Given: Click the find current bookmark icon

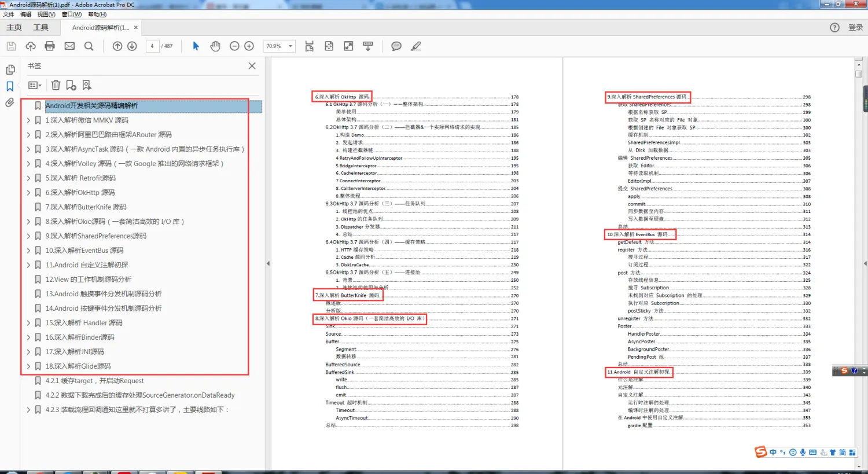Looking at the screenshot, I should tap(87, 85).
